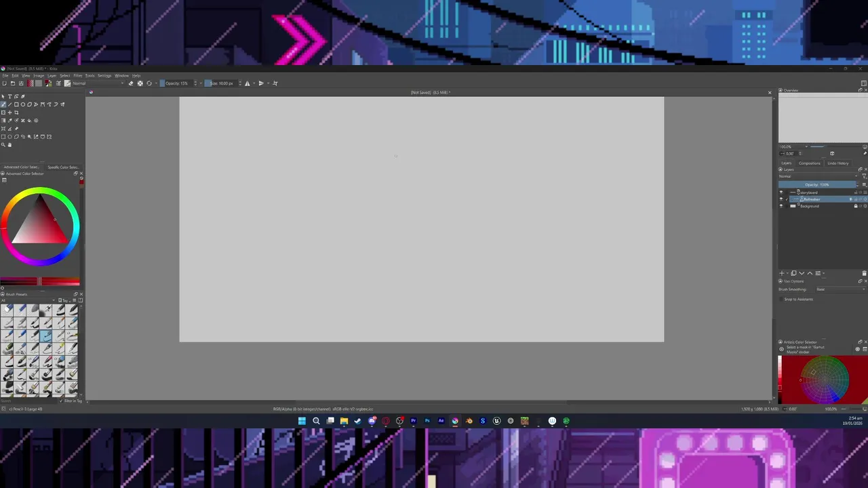868x488 pixels.
Task: Hide the Background layer
Action: point(781,206)
